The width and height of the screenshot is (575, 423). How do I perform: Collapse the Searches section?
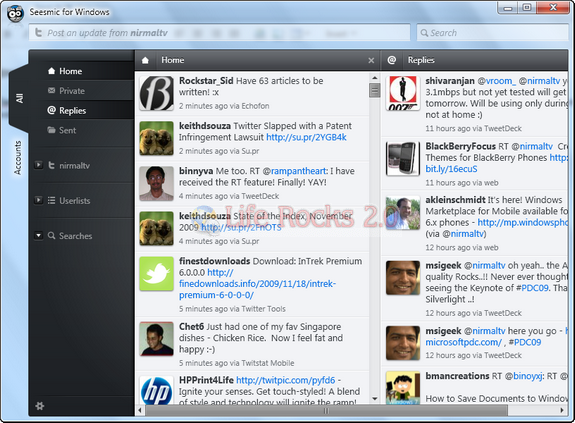(39, 235)
